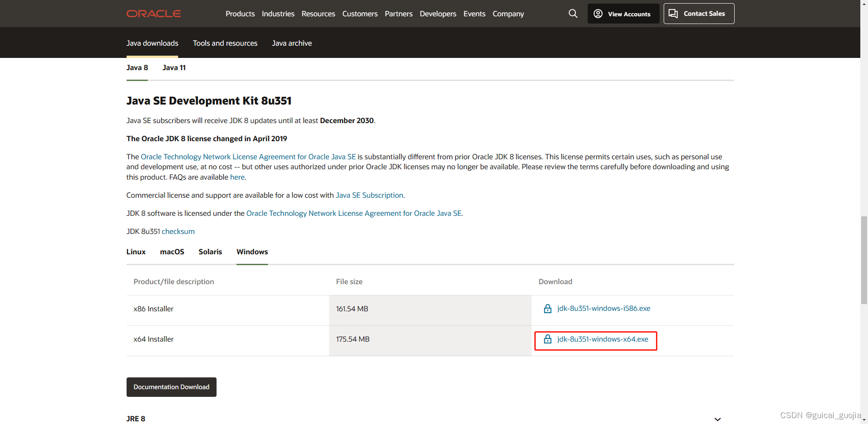Click the lock icon for jdk-8u351-windows-x64.exe
The image size is (868, 424).
point(547,339)
